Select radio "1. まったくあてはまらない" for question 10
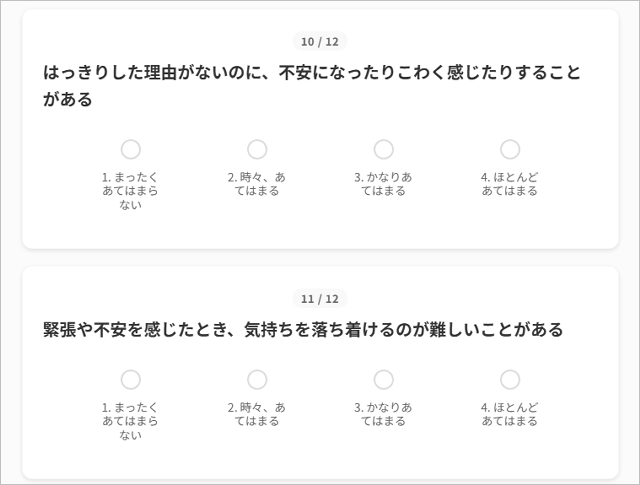Viewport: 640px width, 485px height. tap(131, 149)
